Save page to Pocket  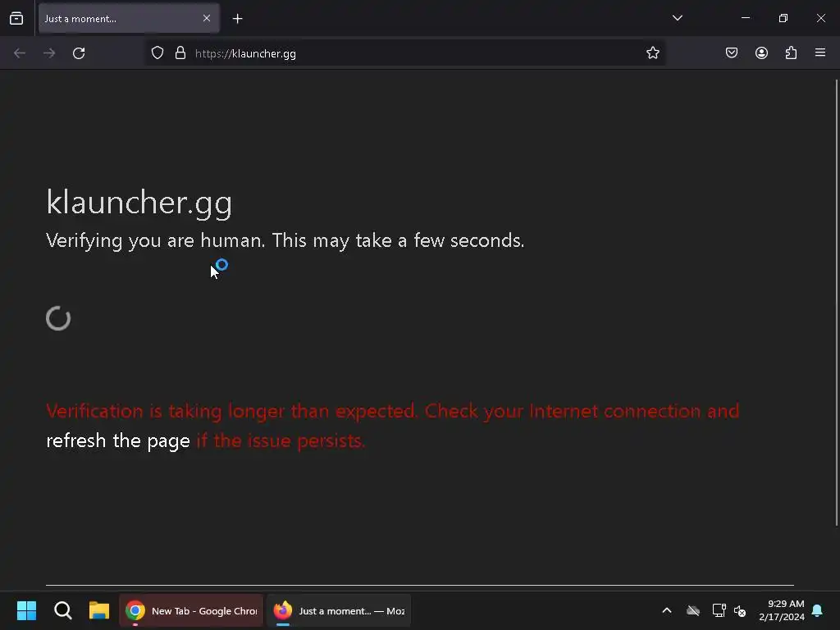click(x=732, y=52)
